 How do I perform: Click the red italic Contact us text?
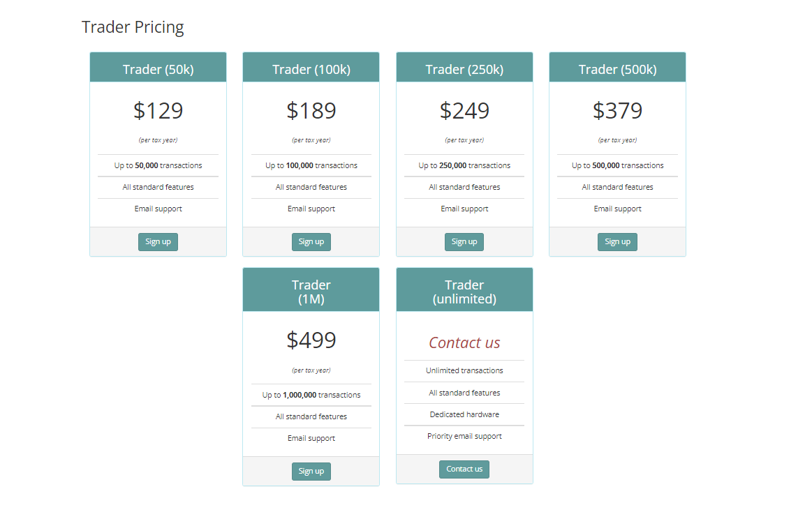pos(464,342)
